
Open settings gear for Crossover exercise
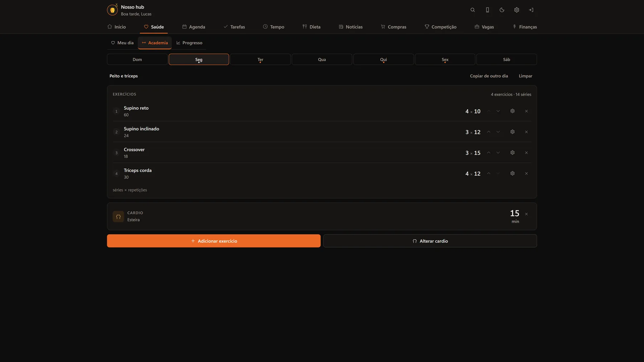click(x=512, y=153)
